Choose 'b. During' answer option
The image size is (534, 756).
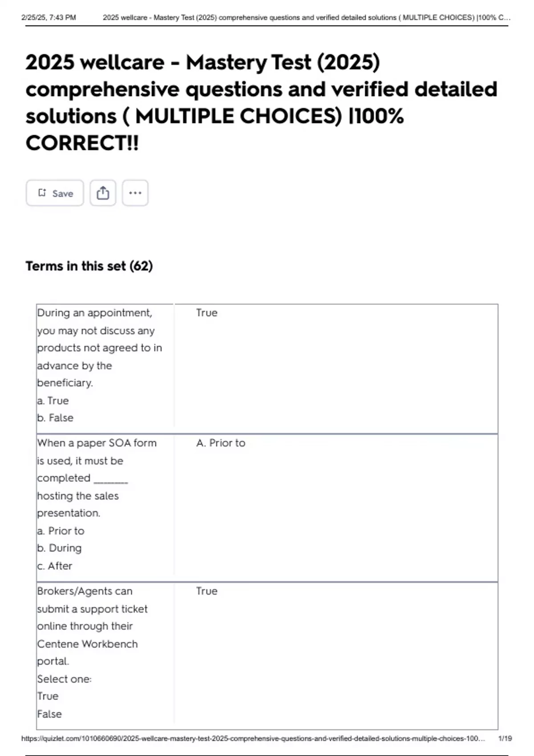click(x=59, y=548)
